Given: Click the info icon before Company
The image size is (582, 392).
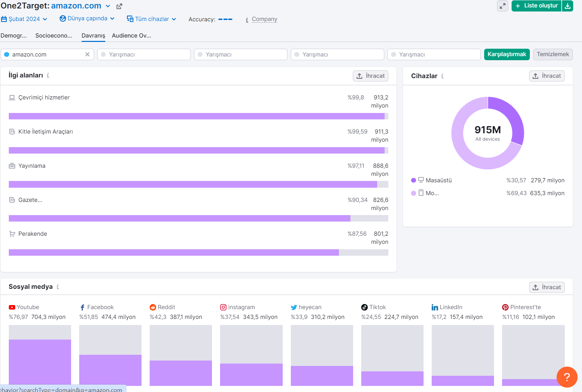Looking at the screenshot, I should pos(247,20).
